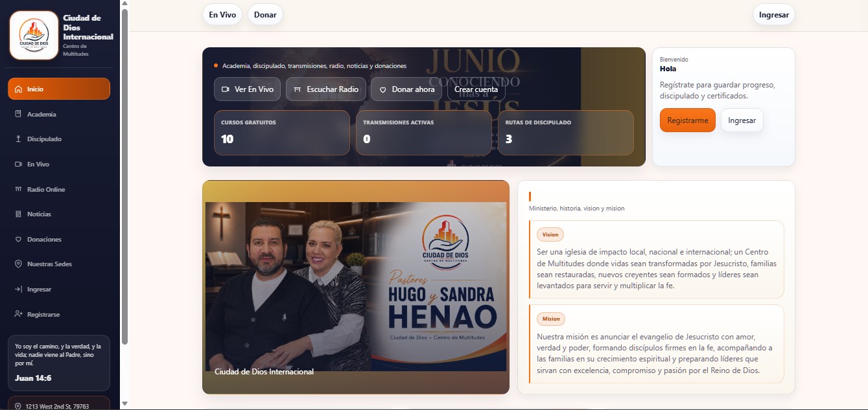Click the location pin icon by 1213 West 2nd St
The image size is (868, 410).
coord(18,406)
